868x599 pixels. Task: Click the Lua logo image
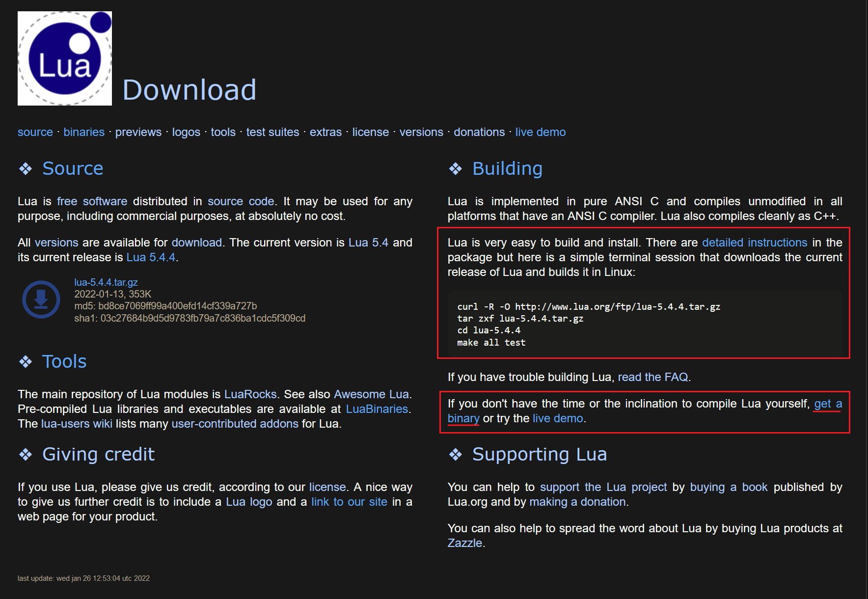tap(65, 58)
